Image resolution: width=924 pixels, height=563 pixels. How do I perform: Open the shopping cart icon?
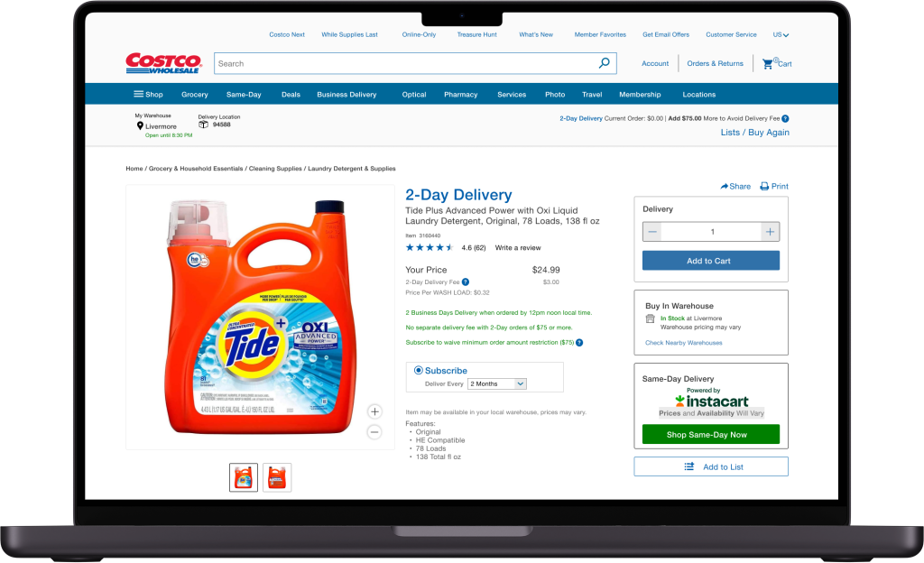pos(767,63)
